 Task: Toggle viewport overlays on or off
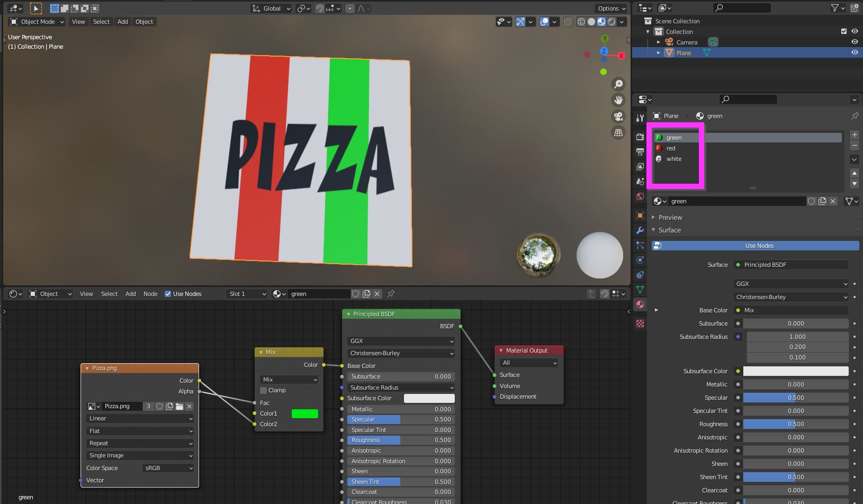(544, 22)
